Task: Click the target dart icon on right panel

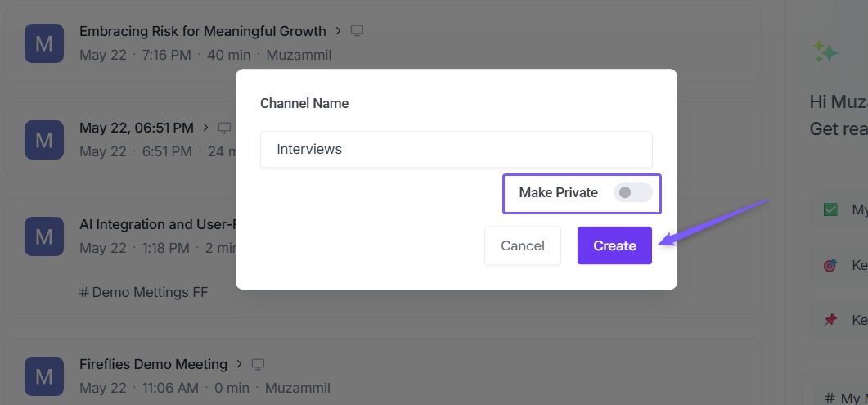Action: click(x=830, y=265)
